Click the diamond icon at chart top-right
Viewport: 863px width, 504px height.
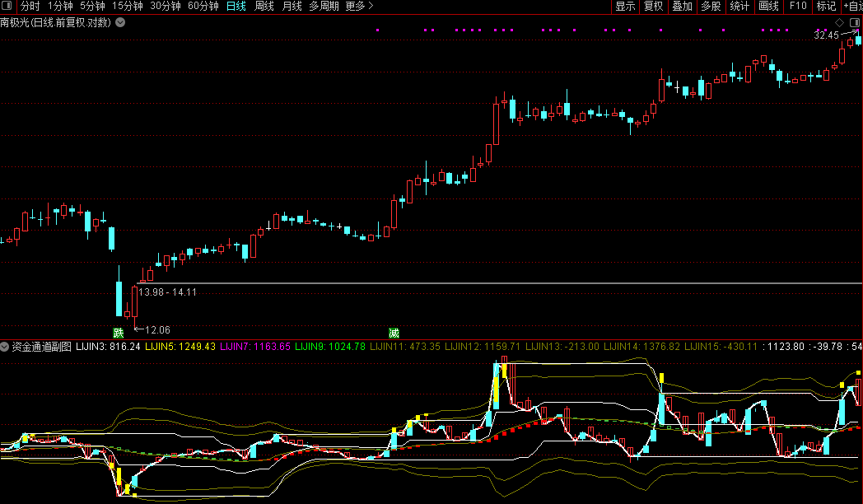pos(838,21)
